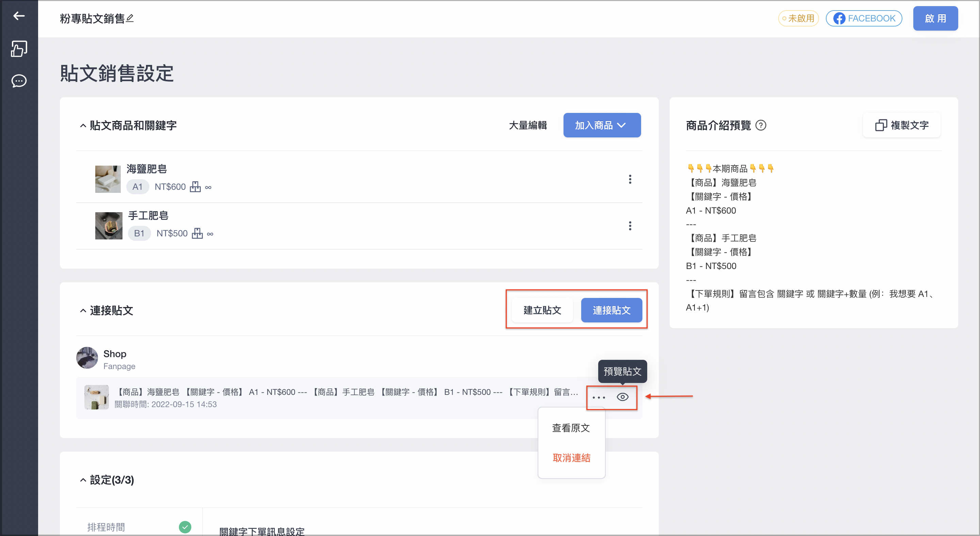This screenshot has width=980, height=536.
Task: Click the linked post thumbnail image
Action: [96, 397]
